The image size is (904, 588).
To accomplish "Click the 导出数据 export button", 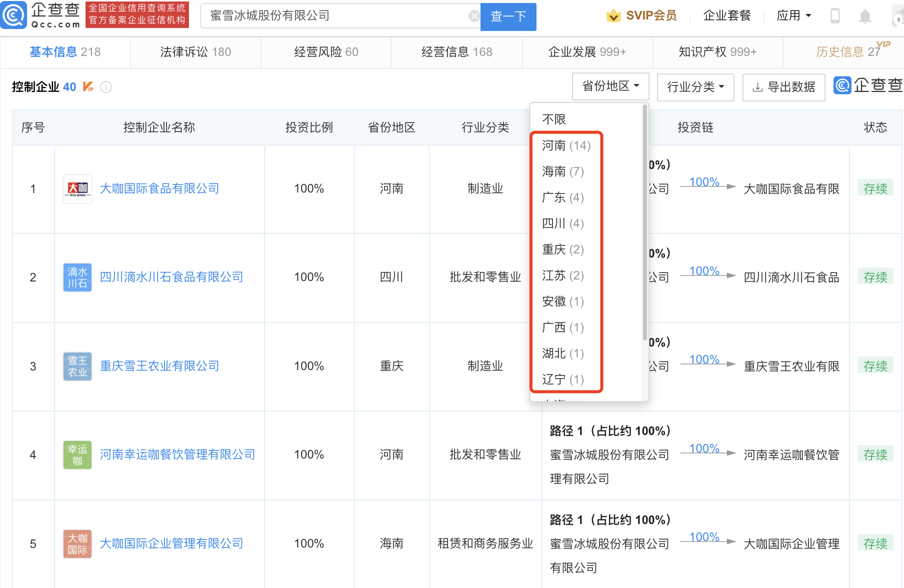I will click(784, 87).
